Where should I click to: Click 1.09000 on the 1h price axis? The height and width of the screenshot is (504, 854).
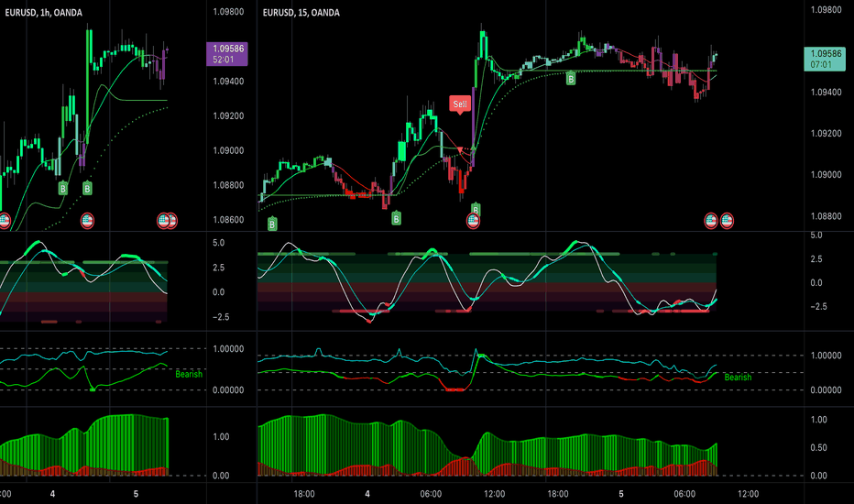(228, 150)
